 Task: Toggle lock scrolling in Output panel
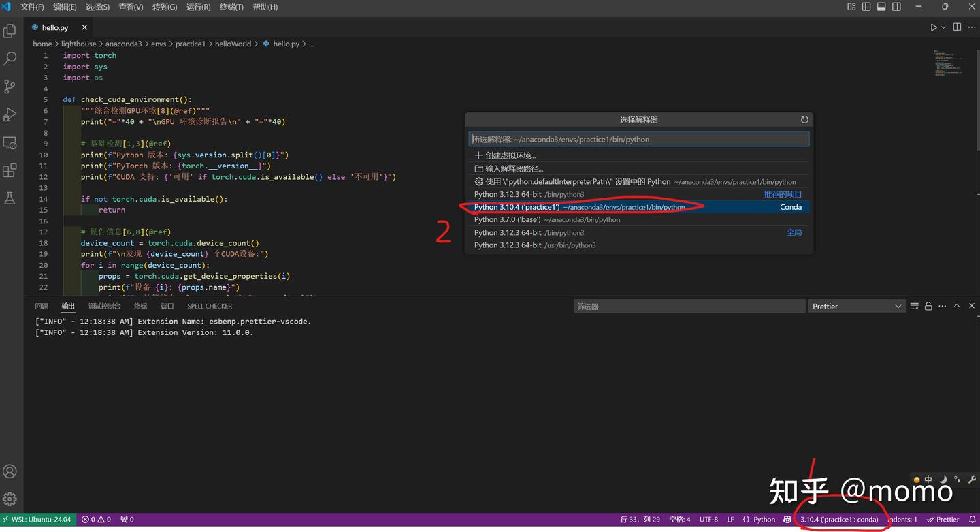click(928, 306)
